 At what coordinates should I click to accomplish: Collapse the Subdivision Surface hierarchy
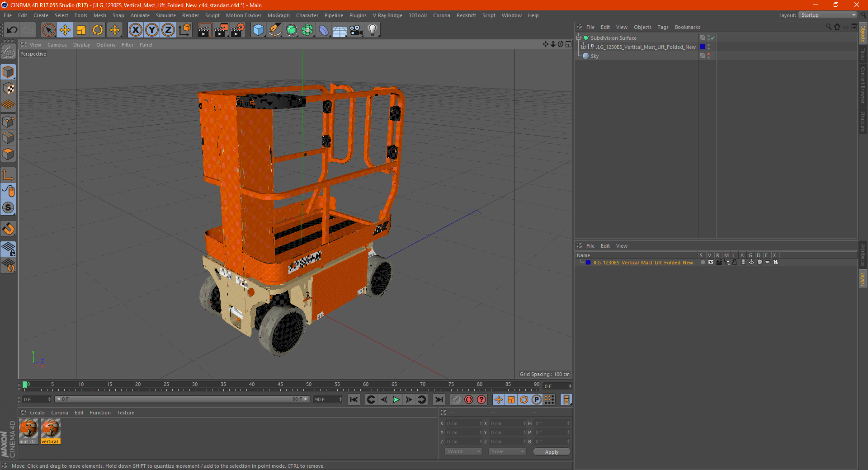coord(578,38)
